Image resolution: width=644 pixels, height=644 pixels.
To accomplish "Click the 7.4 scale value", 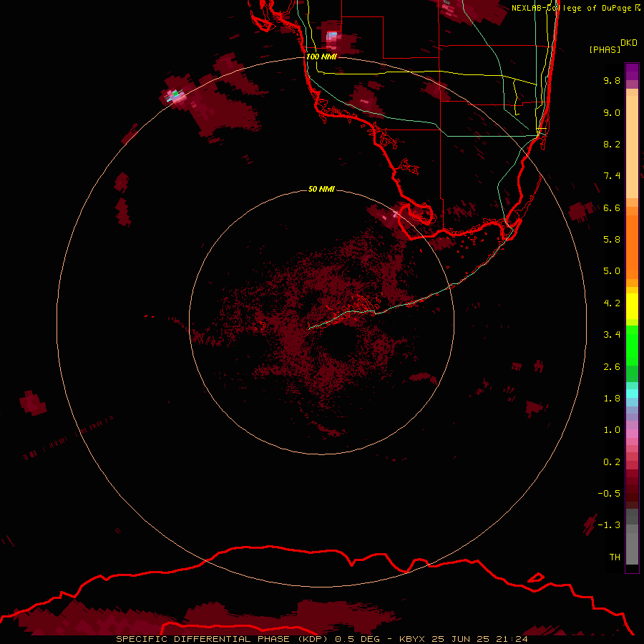I will 612,176.
